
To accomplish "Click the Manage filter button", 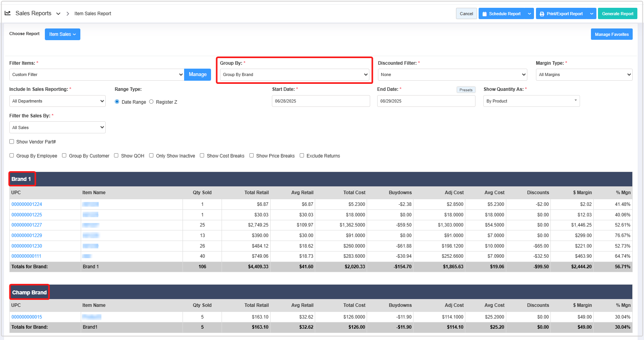I will (x=197, y=74).
